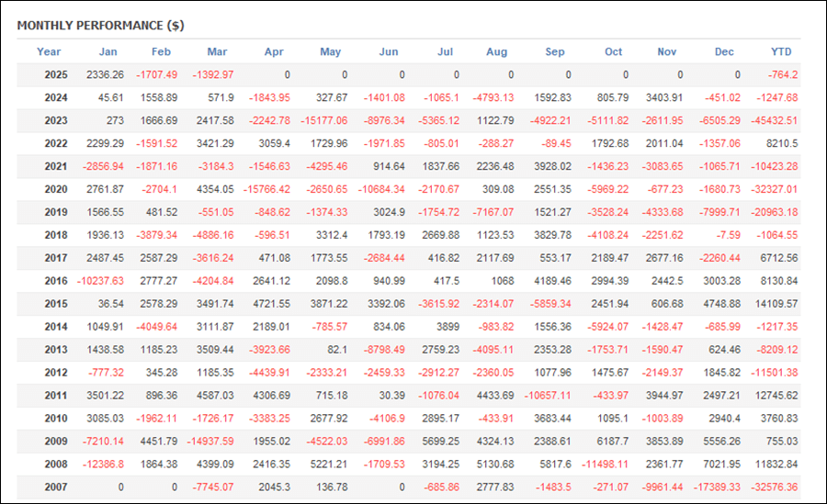Select the 2007 year row label
The width and height of the screenshot is (827, 504).
point(56,487)
